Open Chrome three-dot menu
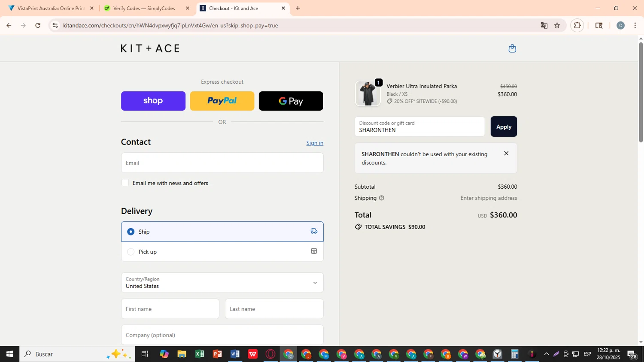This screenshot has width=644, height=362. pyautogui.click(x=635, y=25)
